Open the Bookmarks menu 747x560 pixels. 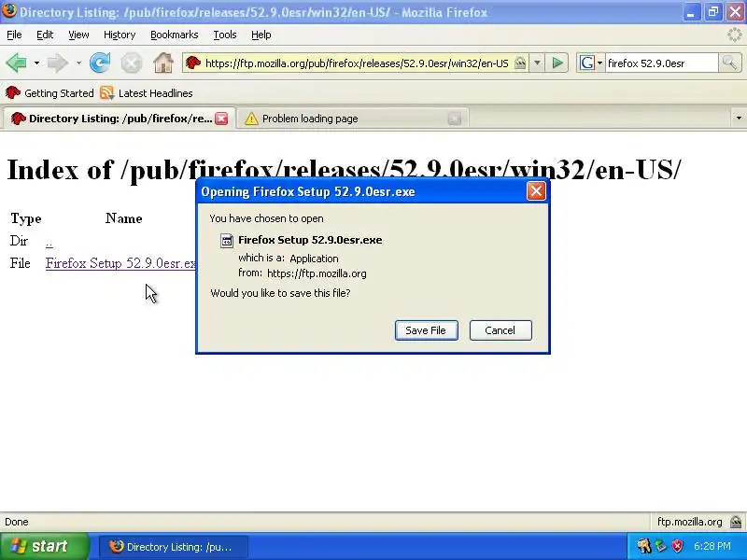[174, 35]
